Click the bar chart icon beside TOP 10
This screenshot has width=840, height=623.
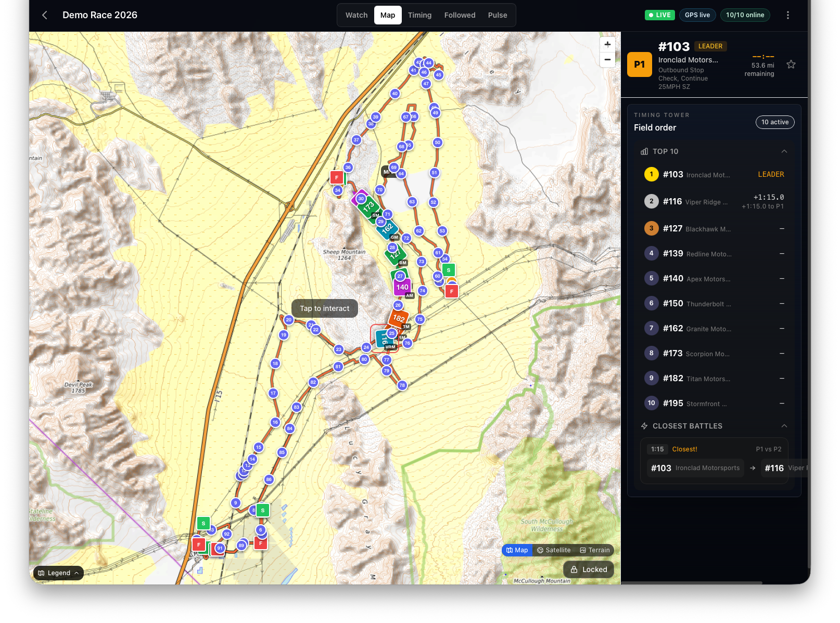click(x=644, y=151)
